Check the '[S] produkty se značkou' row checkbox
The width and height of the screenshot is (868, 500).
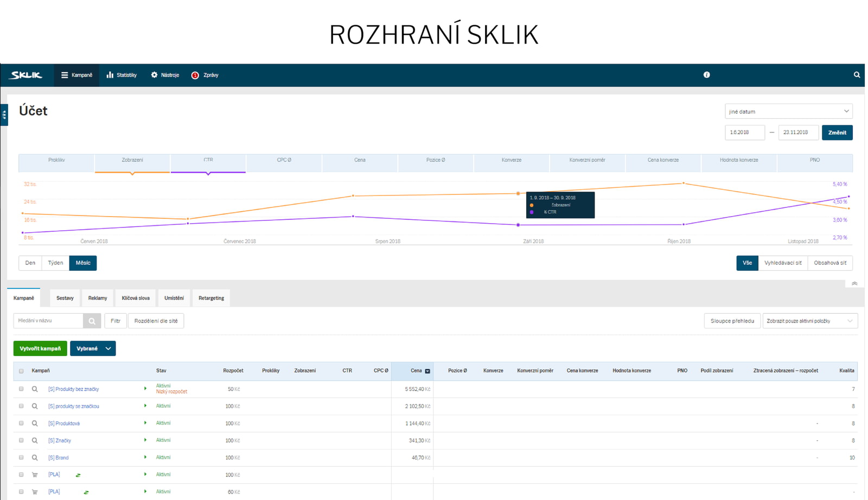point(21,406)
